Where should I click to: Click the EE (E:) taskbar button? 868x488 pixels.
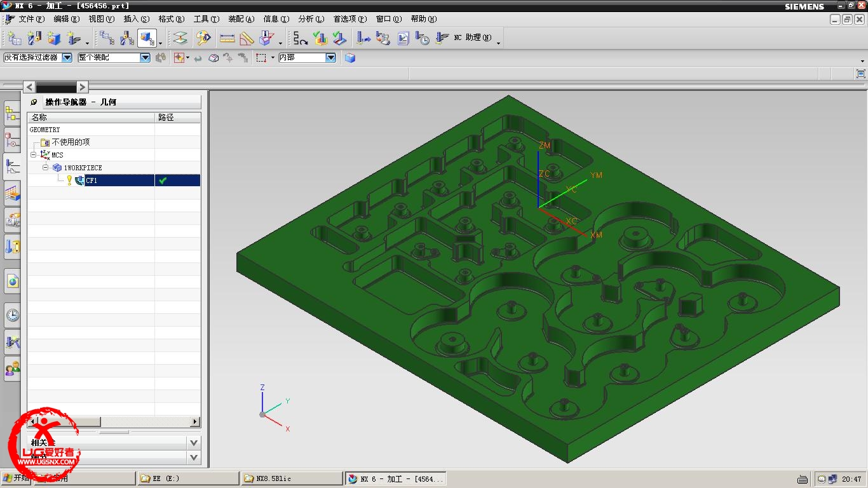click(189, 478)
